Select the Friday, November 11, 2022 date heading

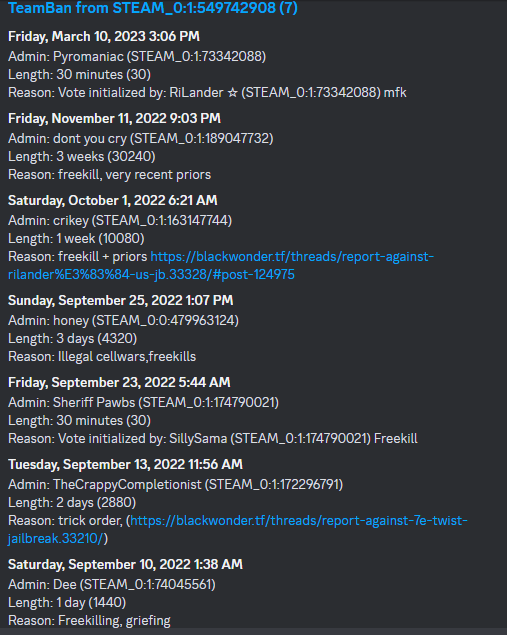tap(114, 119)
